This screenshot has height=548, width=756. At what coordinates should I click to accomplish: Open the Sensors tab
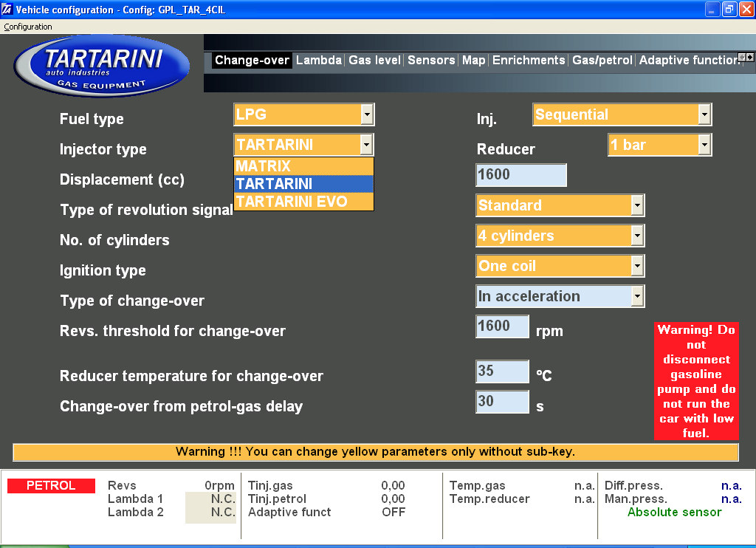coord(431,61)
